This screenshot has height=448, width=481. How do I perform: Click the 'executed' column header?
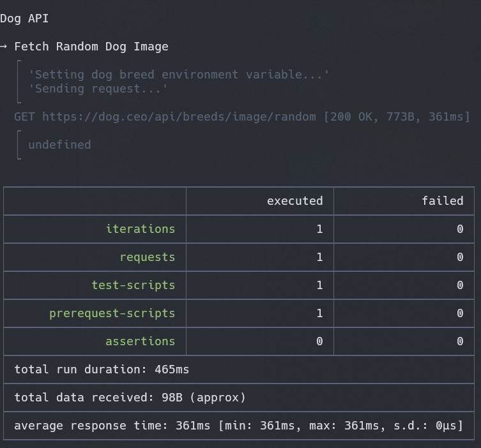point(295,201)
